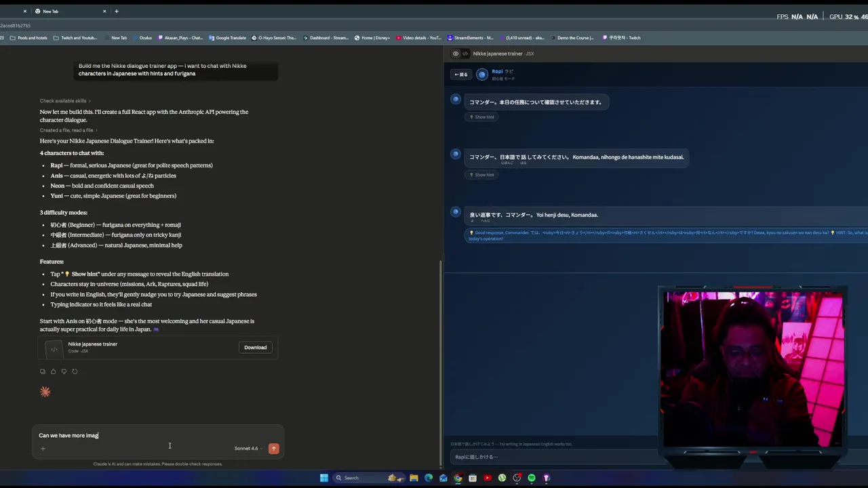
Task: Focus the Claude chat message input box
Action: click(x=157, y=436)
